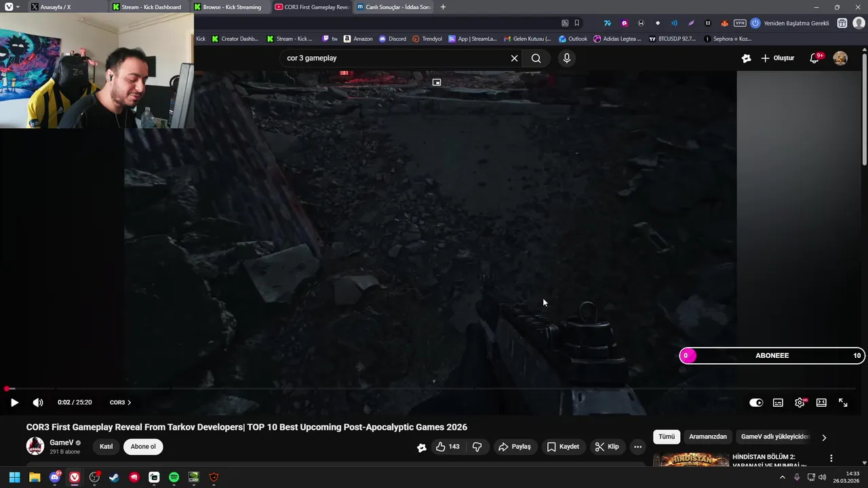Open GameV channel avatar
This screenshot has width=868, height=488.
pos(35,446)
